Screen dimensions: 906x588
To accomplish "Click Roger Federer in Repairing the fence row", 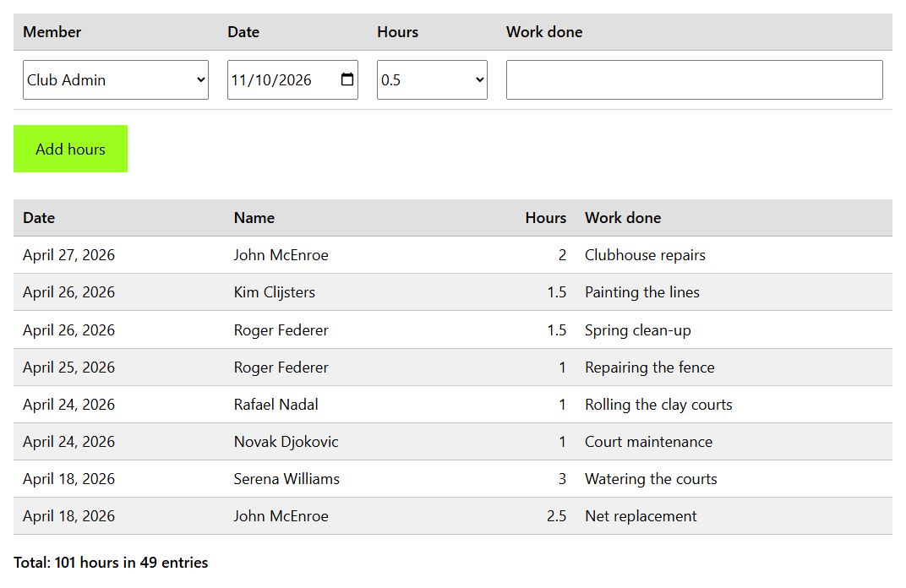I will pos(281,367).
